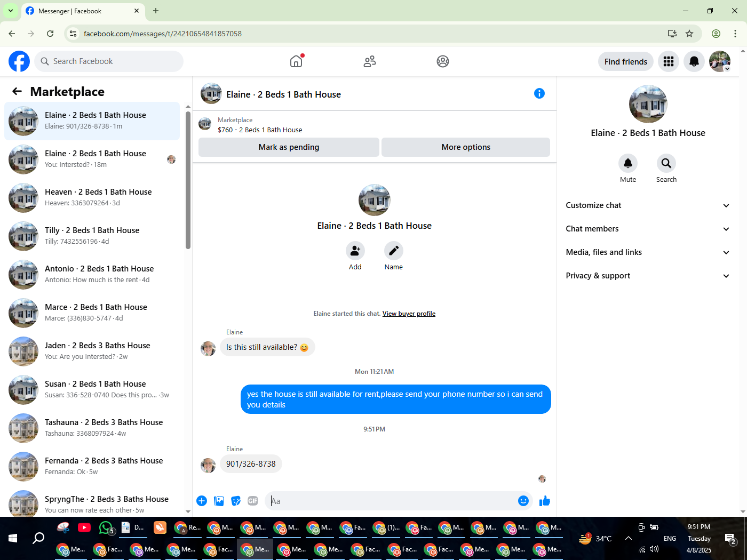
Task: Expand Media, files and links section
Action: 648,252
